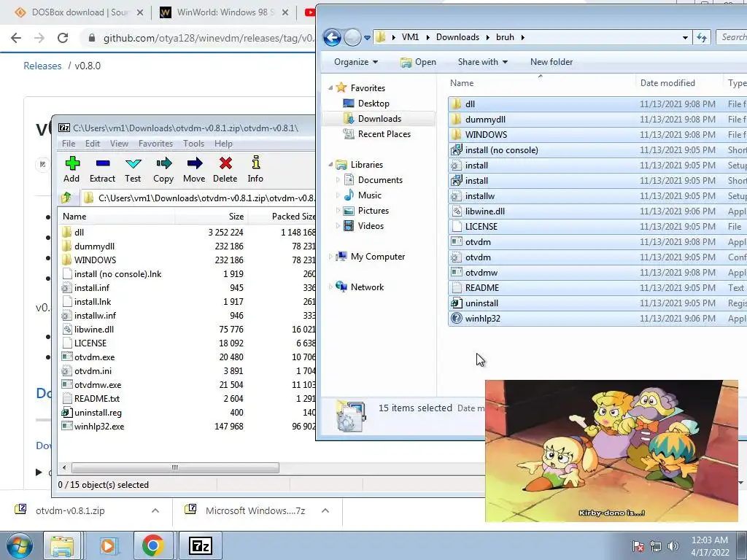747x560 pixels.
Task: Open the File menu in 7-Zip
Action: click(x=69, y=144)
